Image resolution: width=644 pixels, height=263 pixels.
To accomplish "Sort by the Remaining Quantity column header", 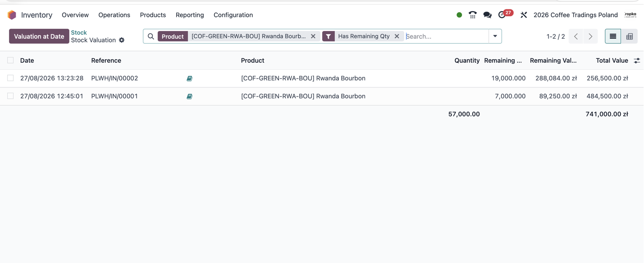I will pyautogui.click(x=503, y=61).
